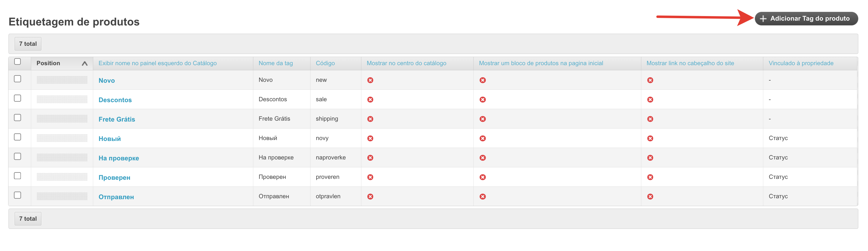Sort by 'Código' column header
The image size is (868, 251).
(x=325, y=63)
